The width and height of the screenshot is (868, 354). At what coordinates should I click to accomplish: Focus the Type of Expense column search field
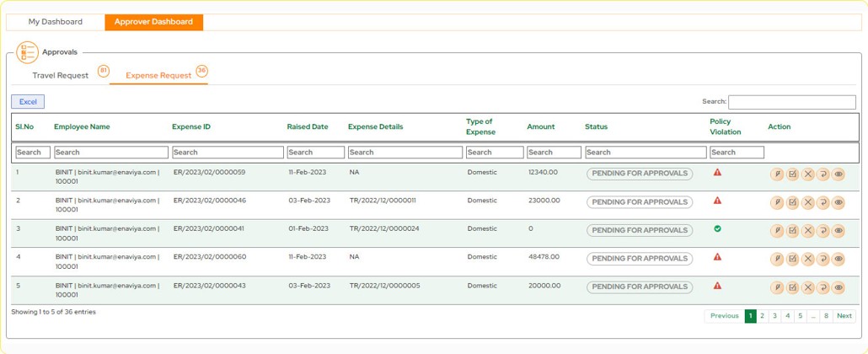tap(495, 153)
